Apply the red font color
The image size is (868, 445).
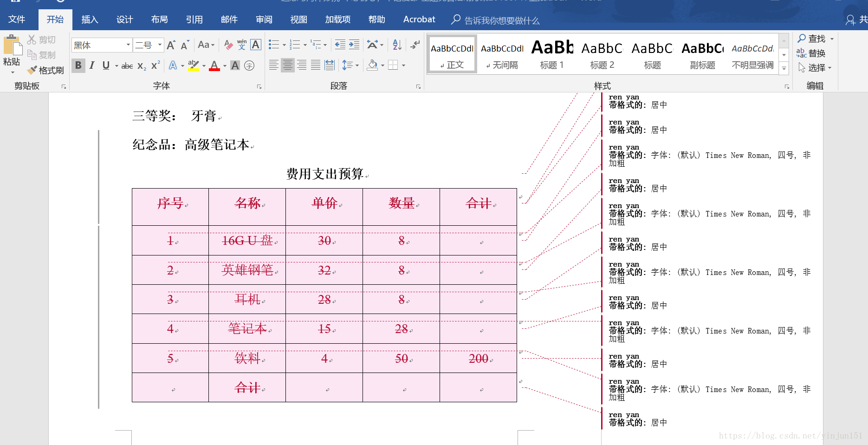point(214,65)
